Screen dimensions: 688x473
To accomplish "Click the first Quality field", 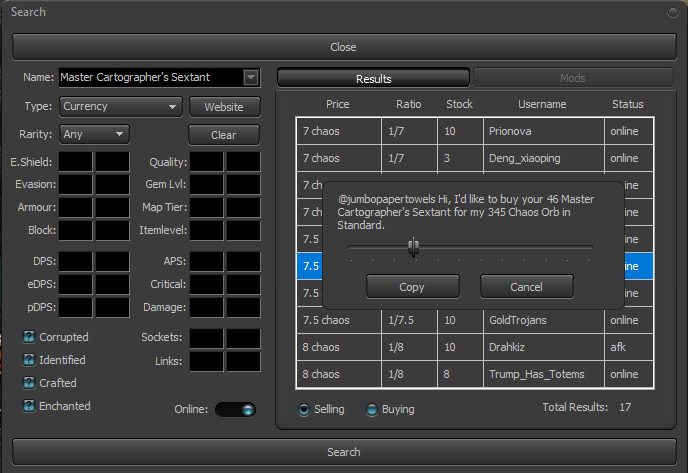I will pos(207,162).
